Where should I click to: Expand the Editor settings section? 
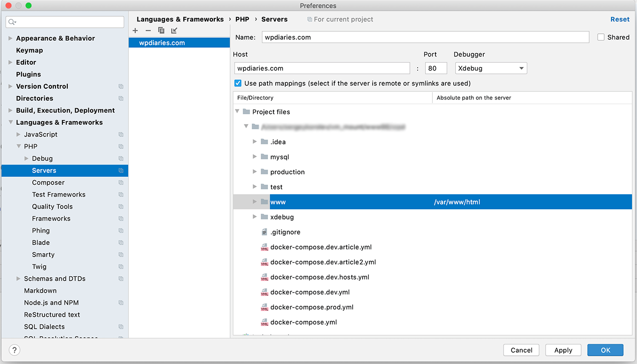pos(10,62)
